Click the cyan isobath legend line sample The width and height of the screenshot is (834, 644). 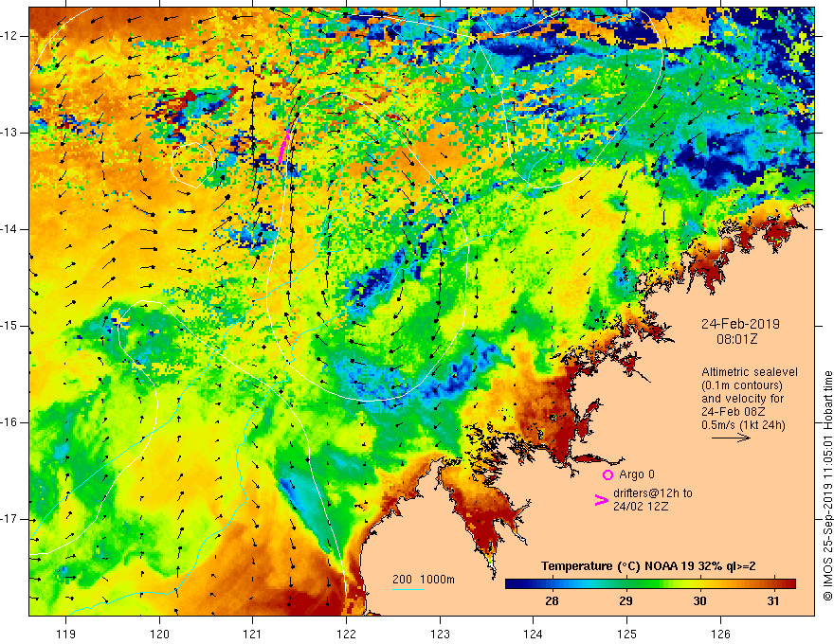tap(408, 589)
